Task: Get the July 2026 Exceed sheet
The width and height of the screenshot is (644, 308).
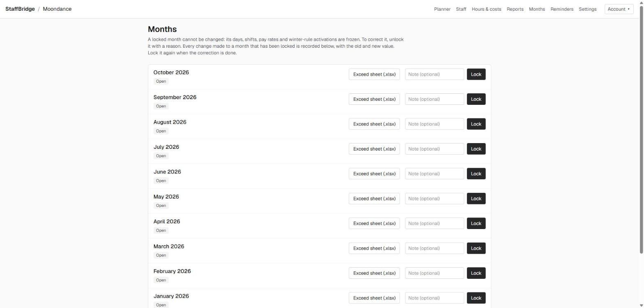Action: 374,149
